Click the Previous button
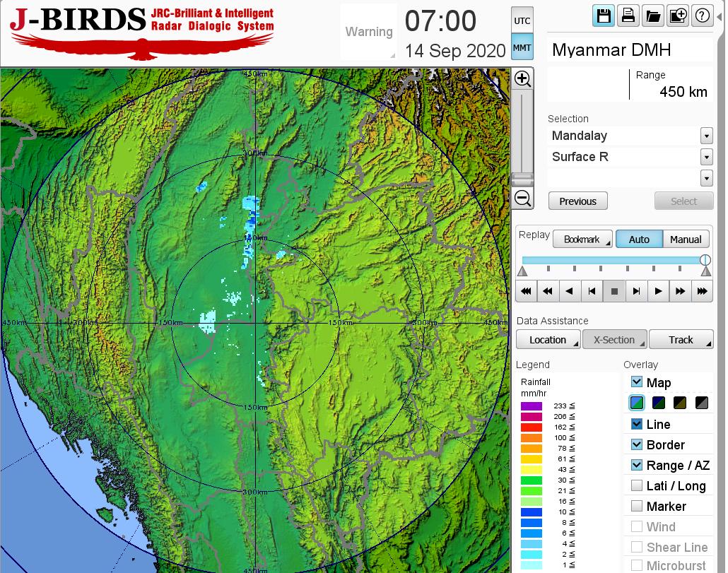Screen dimensions: 728x573 pos(577,201)
